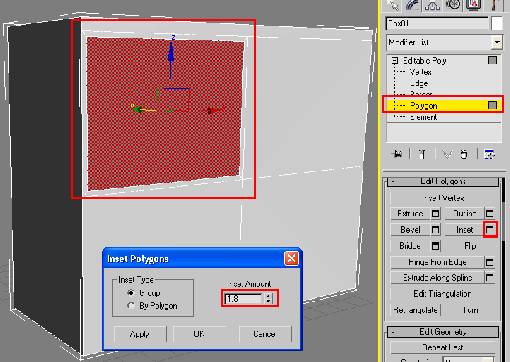Open the Outline settings box icon
Screen dimensions: 510x362
point(489,213)
